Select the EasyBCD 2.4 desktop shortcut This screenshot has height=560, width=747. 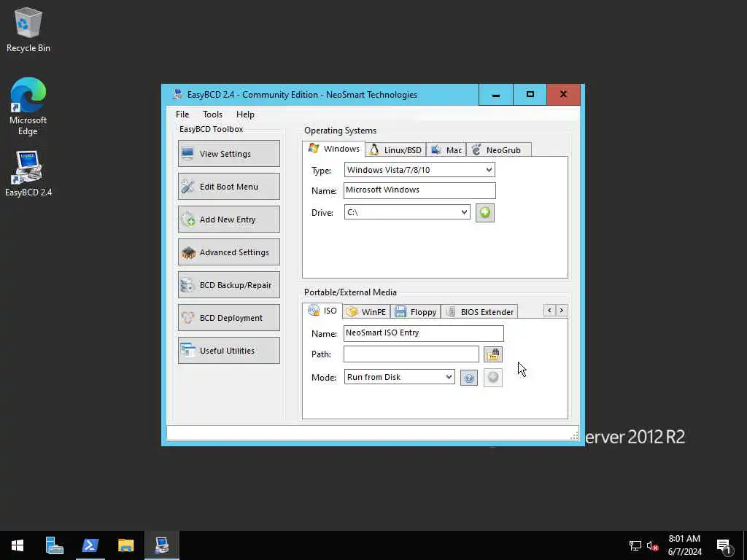(x=28, y=174)
